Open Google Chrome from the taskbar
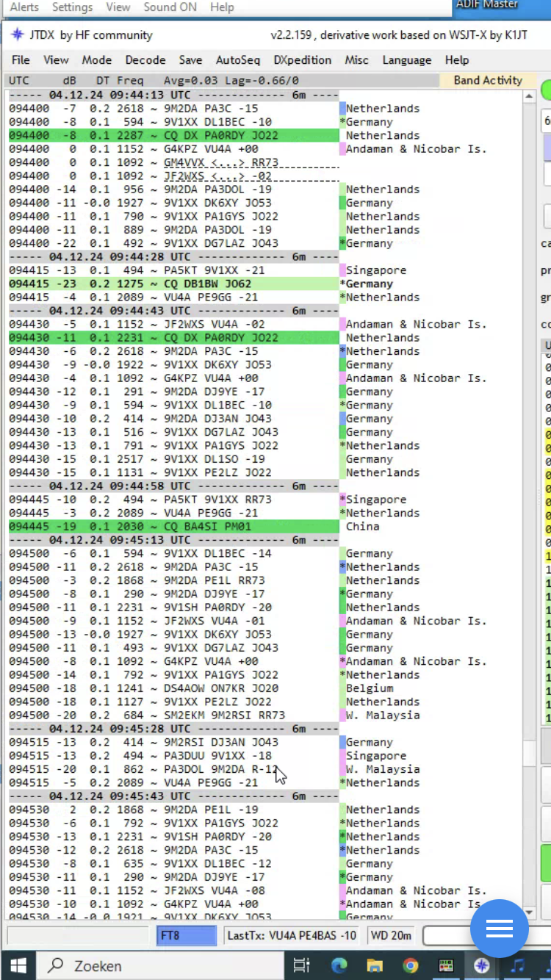The height and width of the screenshot is (980, 551). (x=411, y=965)
